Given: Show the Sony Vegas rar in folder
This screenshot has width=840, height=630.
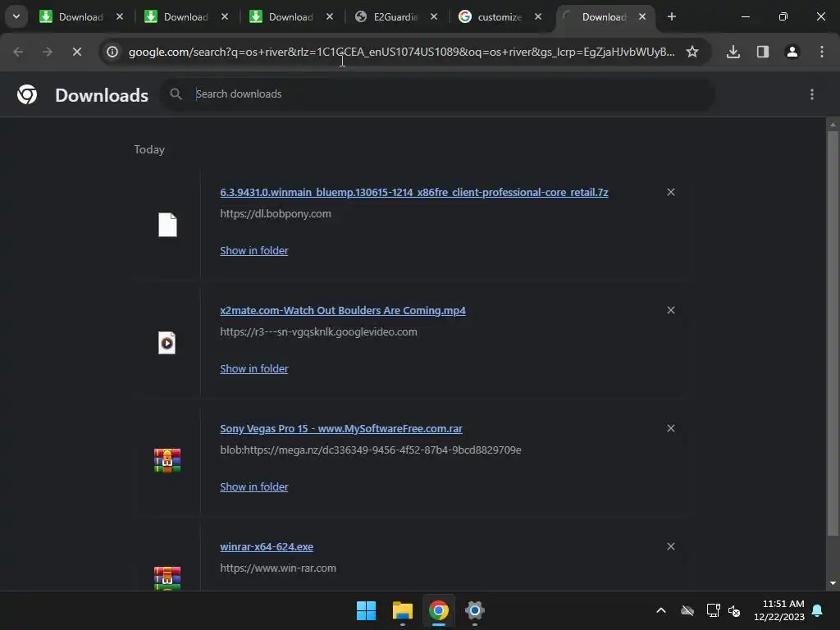Looking at the screenshot, I should tap(254, 486).
